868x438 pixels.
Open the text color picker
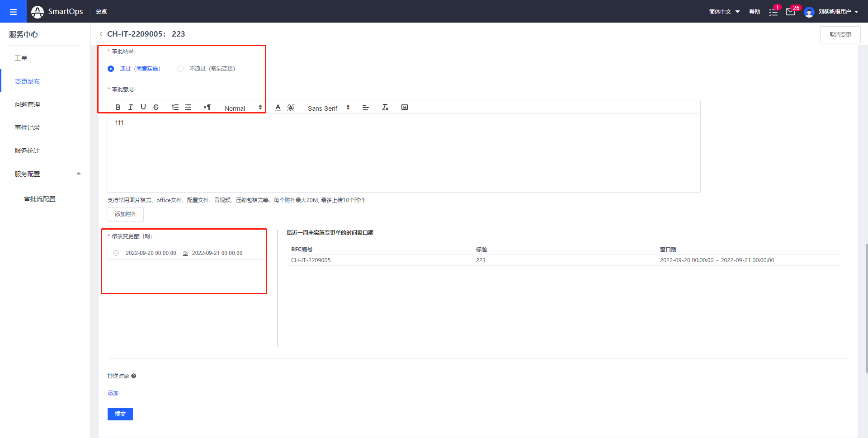click(278, 107)
